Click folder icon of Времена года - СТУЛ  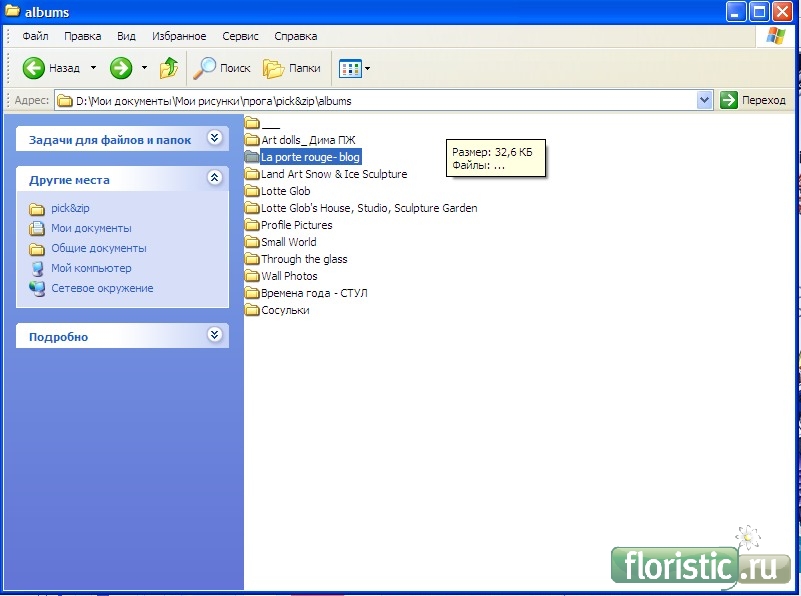coord(252,293)
